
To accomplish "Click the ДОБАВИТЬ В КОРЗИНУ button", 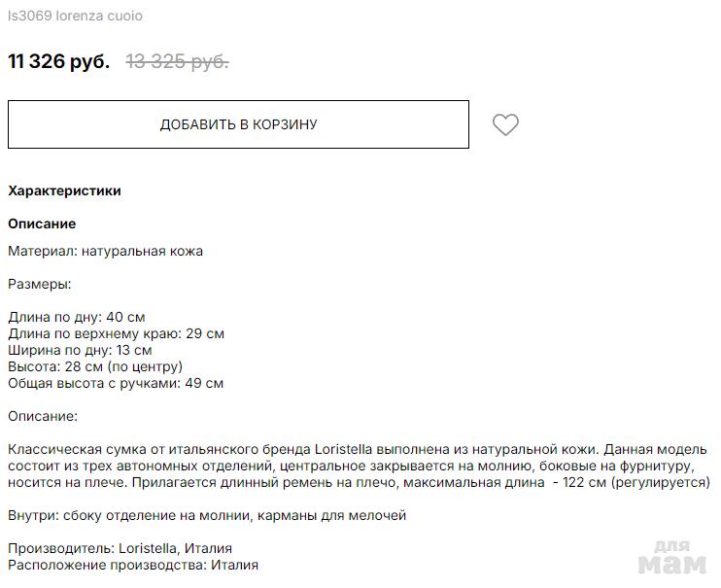I will click(238, 124).
